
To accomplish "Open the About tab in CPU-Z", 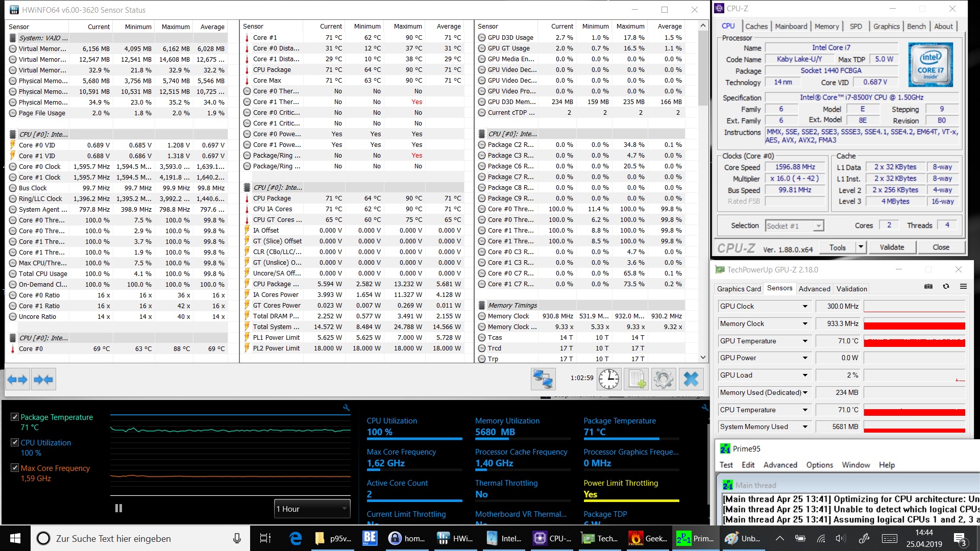I will [x=943, y=26].
